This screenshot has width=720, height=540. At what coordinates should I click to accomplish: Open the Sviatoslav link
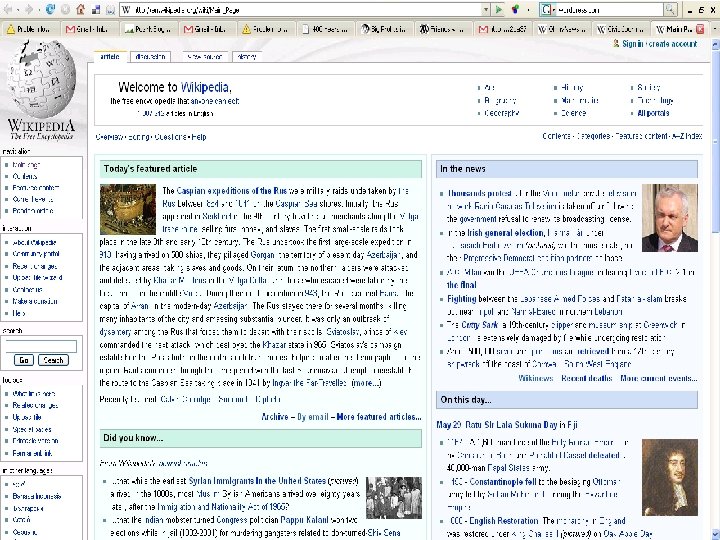click(x=343, y=332)
